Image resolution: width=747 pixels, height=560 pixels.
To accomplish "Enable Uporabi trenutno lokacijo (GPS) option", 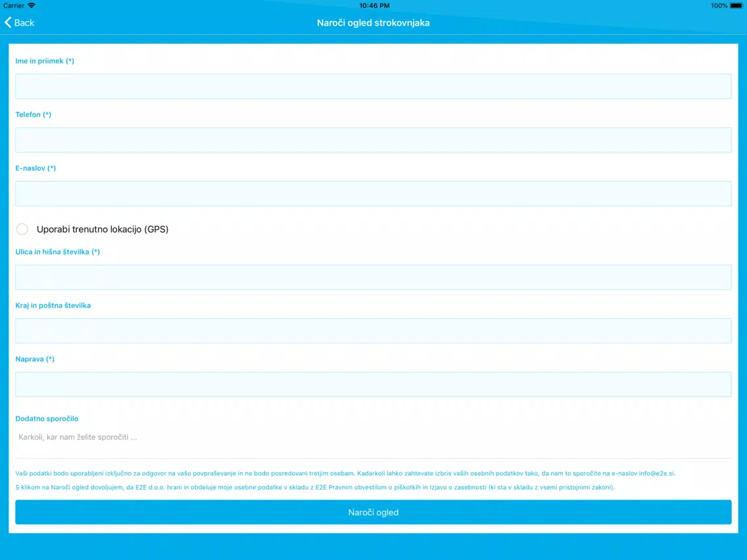I will point(22,229).
